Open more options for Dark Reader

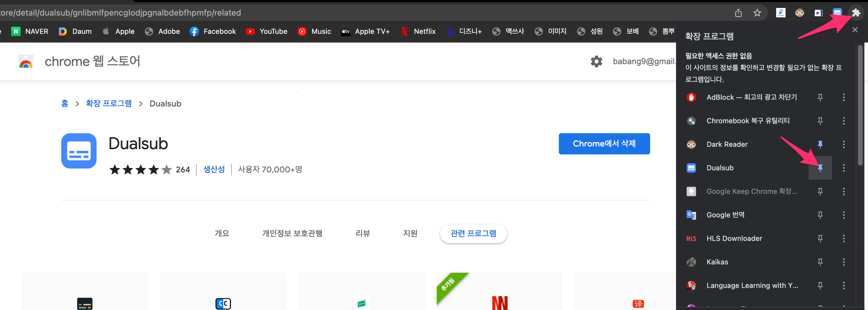click(x=844, y=144)
